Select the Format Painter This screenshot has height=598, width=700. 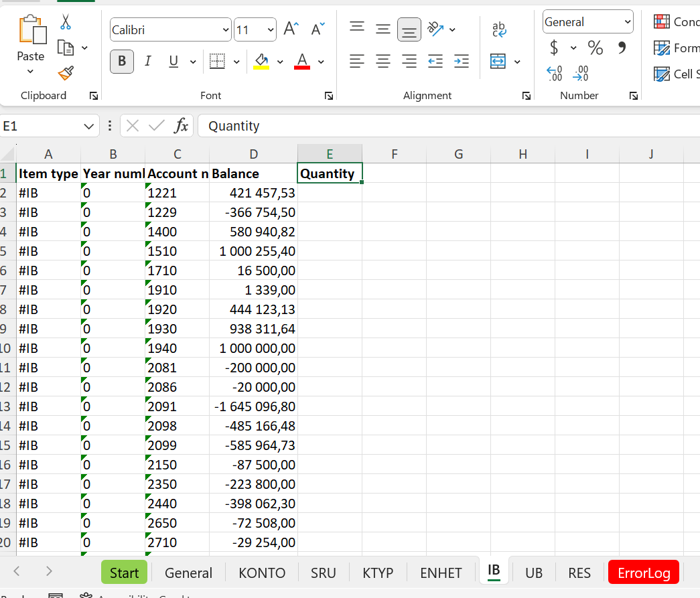coord(65,73)
